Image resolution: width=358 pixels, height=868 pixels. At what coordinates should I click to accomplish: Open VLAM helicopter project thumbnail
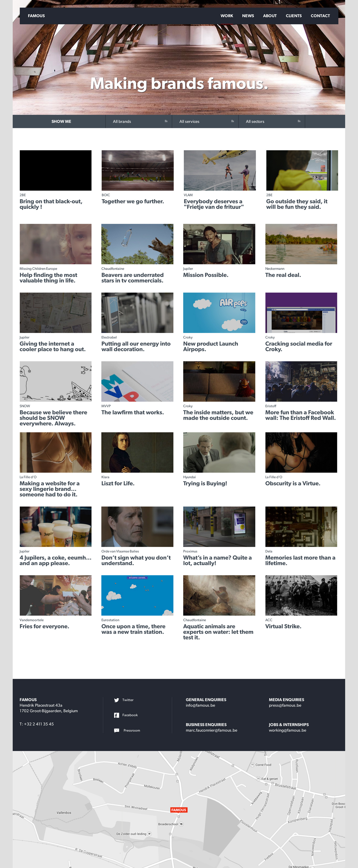220,171
